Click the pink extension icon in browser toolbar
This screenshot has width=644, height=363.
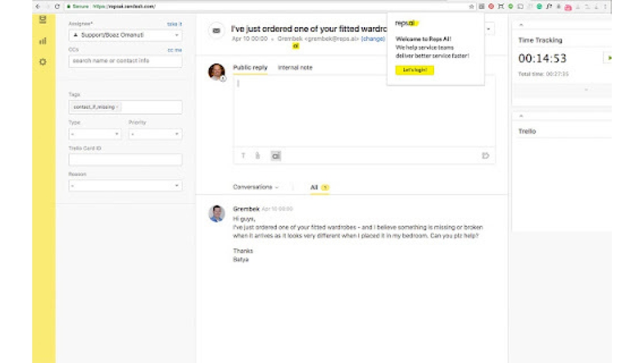pyautogui.click(x=568, y=7)
